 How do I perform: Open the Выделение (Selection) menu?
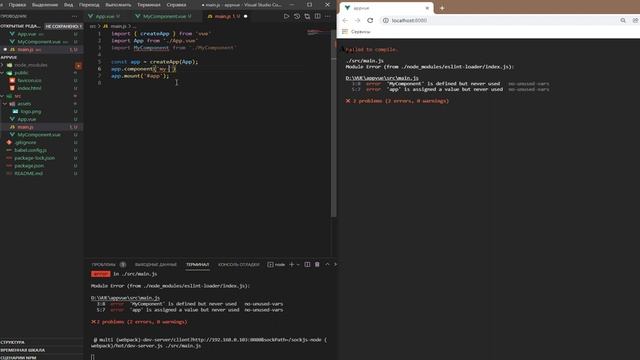tap(44, 5)
